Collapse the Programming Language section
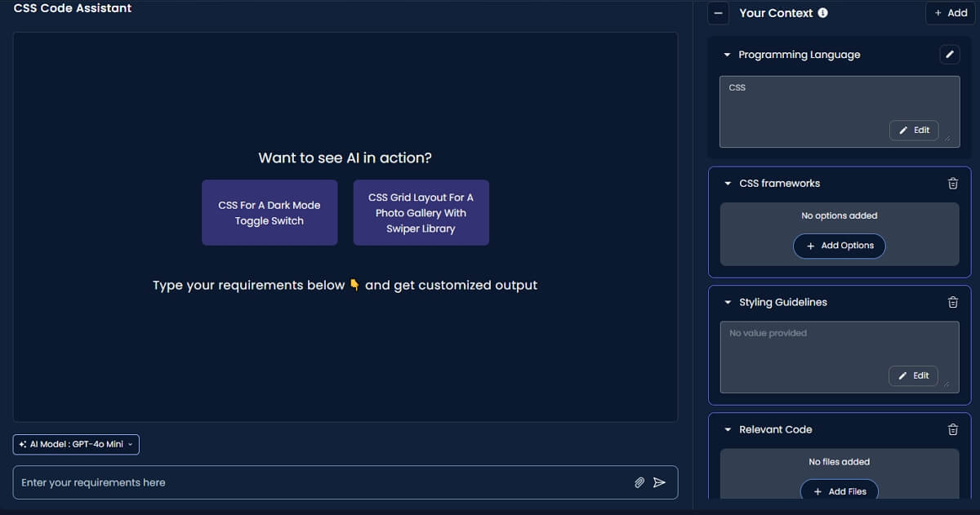 [x=727, y=55]
